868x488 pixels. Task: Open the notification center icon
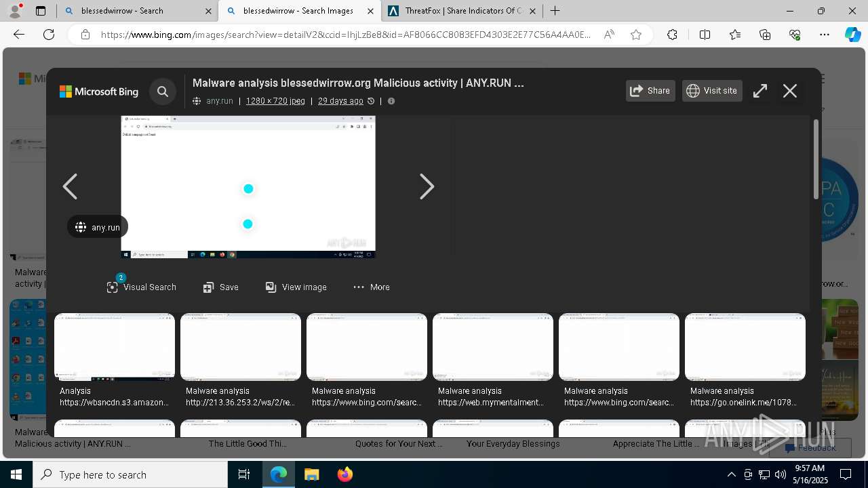click(846, 474)
